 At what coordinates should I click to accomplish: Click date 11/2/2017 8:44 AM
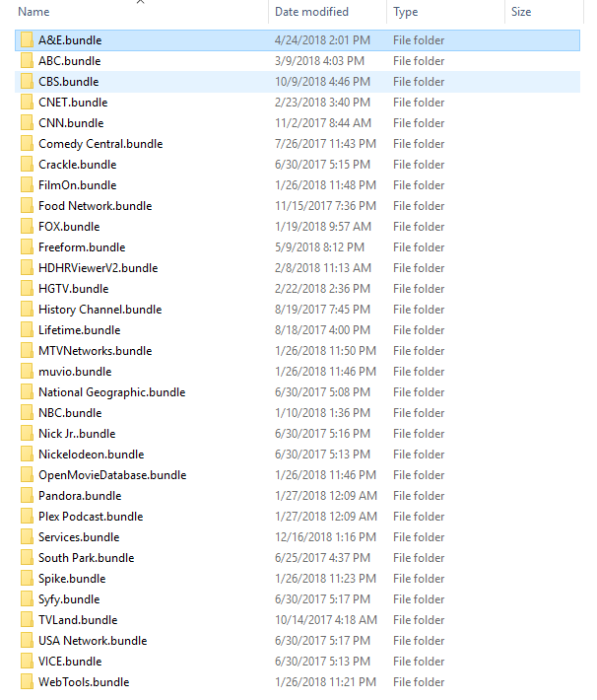[323, 123]
